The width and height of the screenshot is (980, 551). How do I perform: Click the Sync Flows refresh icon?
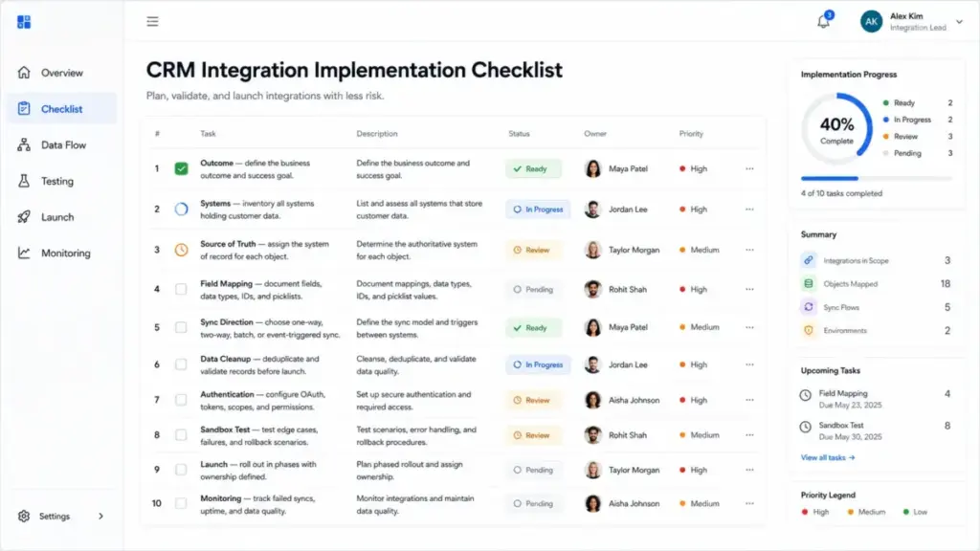[x=808, y=307]
